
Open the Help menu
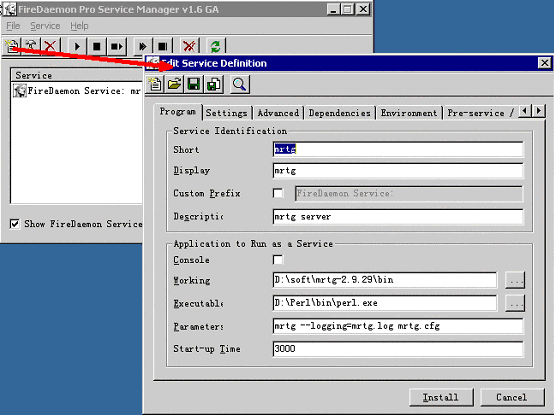(79, 26)
